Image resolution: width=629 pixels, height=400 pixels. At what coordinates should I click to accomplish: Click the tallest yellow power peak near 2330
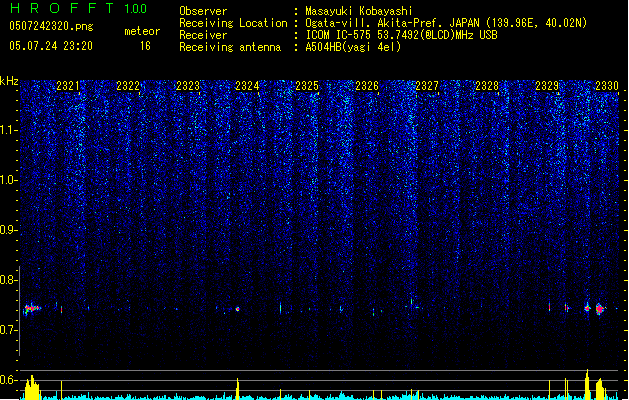[x=587, y=384]
